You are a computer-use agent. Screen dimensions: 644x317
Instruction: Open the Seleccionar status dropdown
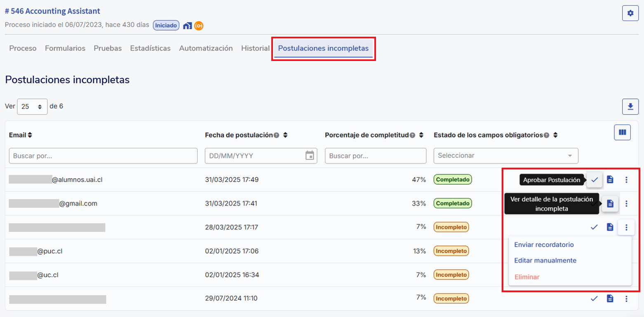pos(505,156)
